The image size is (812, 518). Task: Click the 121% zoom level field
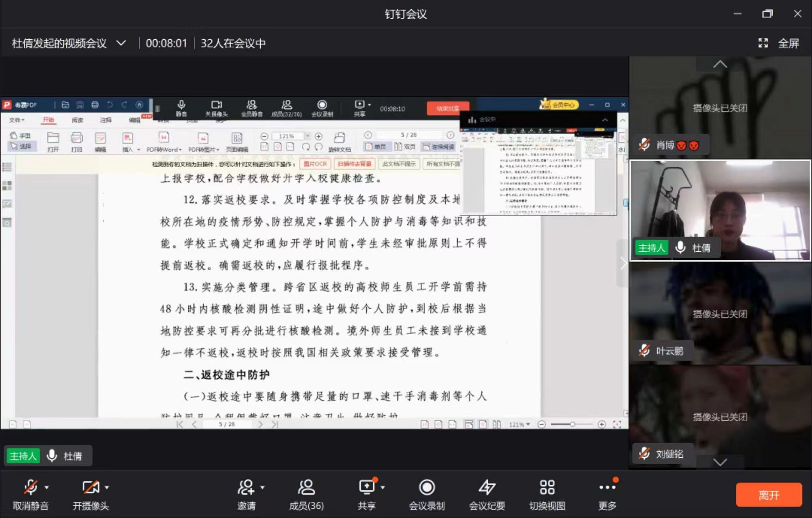[x=287, y=136]
